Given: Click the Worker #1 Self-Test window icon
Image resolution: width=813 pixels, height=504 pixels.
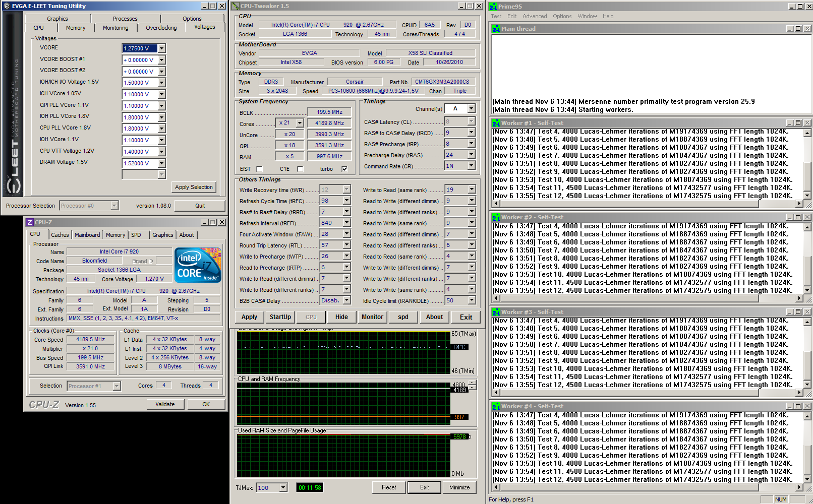Looking at the screenshot, I should click(x=496, y=123).
